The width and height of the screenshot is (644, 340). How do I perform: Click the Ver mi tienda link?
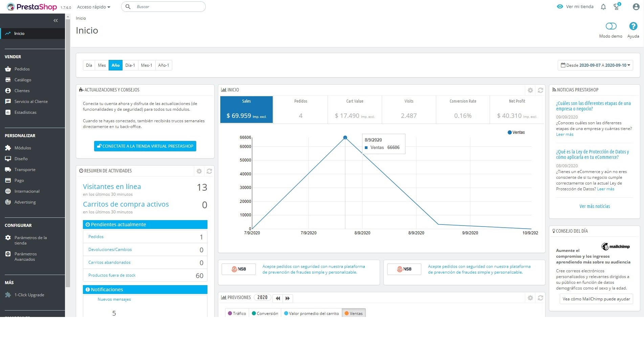[575, 7]
